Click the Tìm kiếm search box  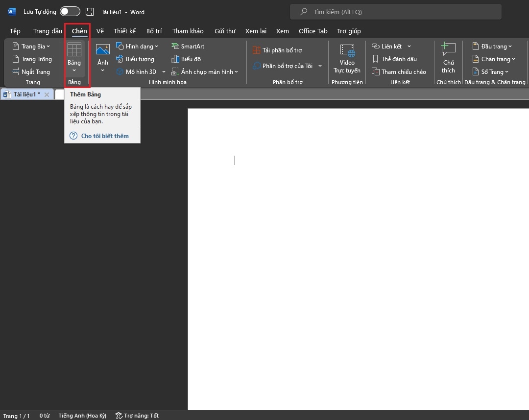click(396, 12)
